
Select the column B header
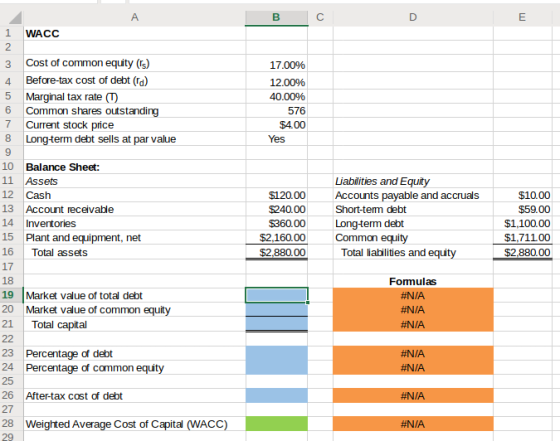(x=276, y=17)
